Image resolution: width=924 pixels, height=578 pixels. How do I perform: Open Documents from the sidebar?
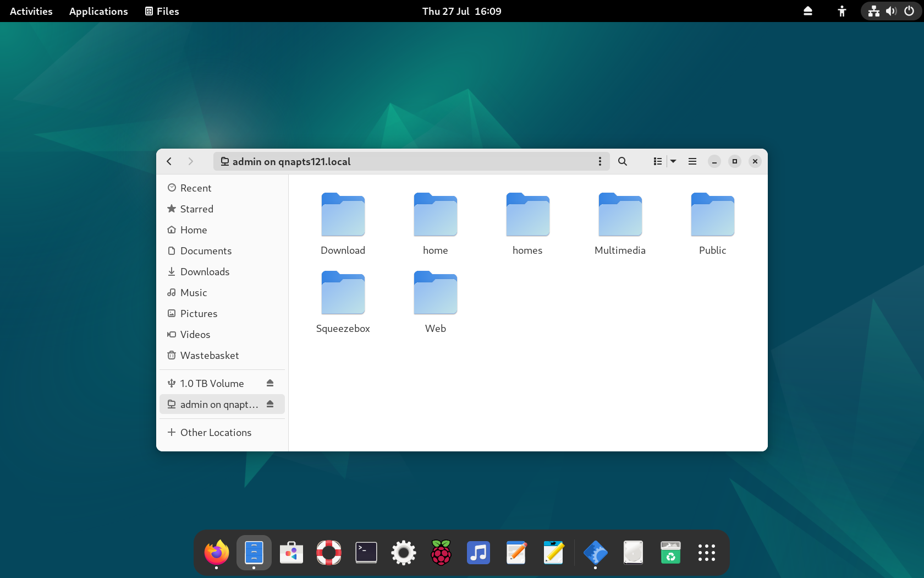222,251
